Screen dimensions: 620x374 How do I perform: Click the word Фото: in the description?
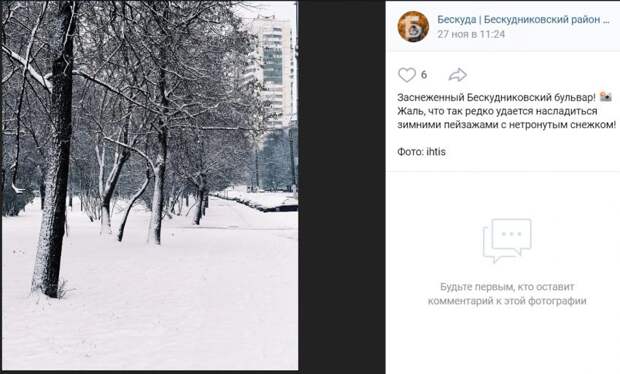pyautogui.click(x=410, y=152)
